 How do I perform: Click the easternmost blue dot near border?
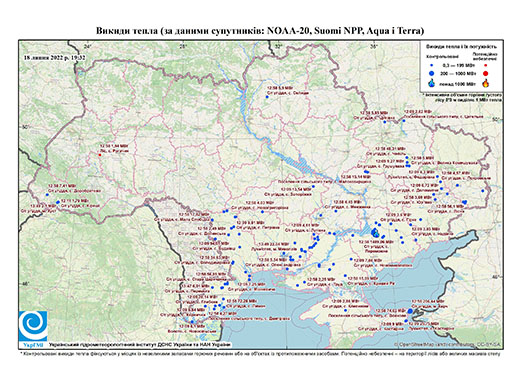[482, 191]
